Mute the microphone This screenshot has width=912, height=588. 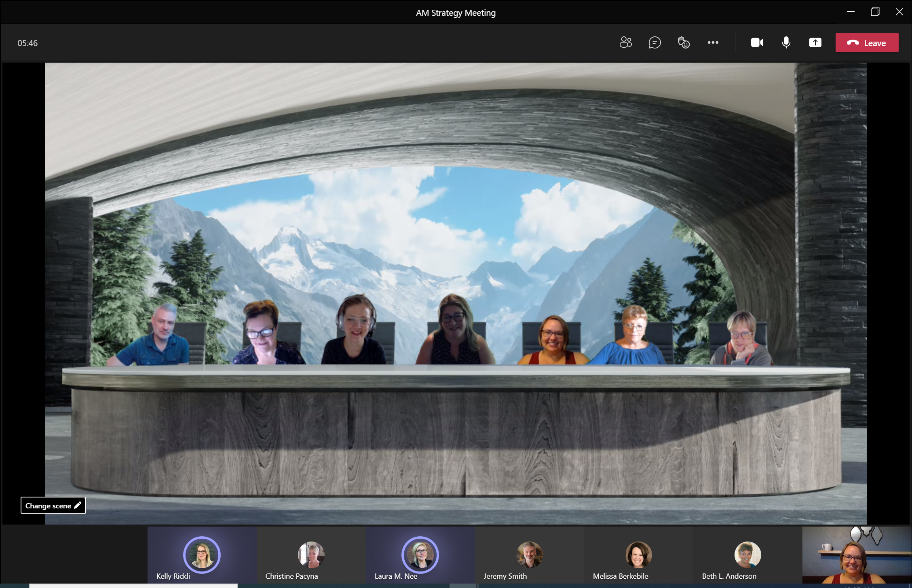(x=786, y=42)
